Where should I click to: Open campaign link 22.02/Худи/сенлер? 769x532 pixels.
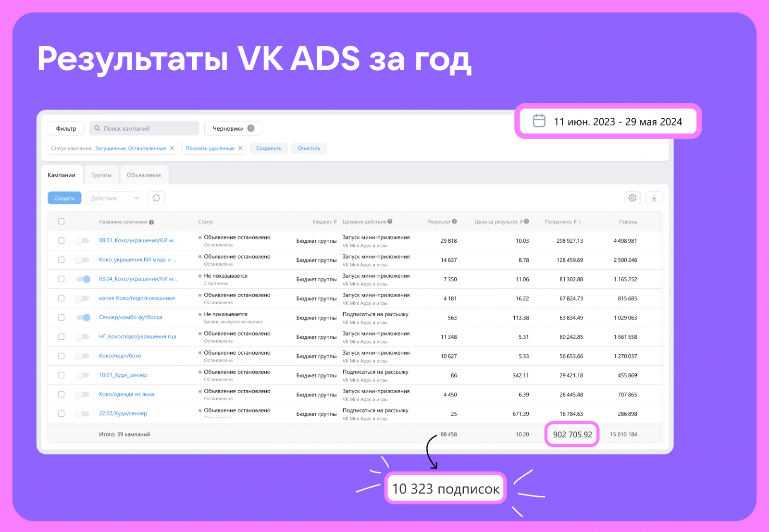point(123,413)
